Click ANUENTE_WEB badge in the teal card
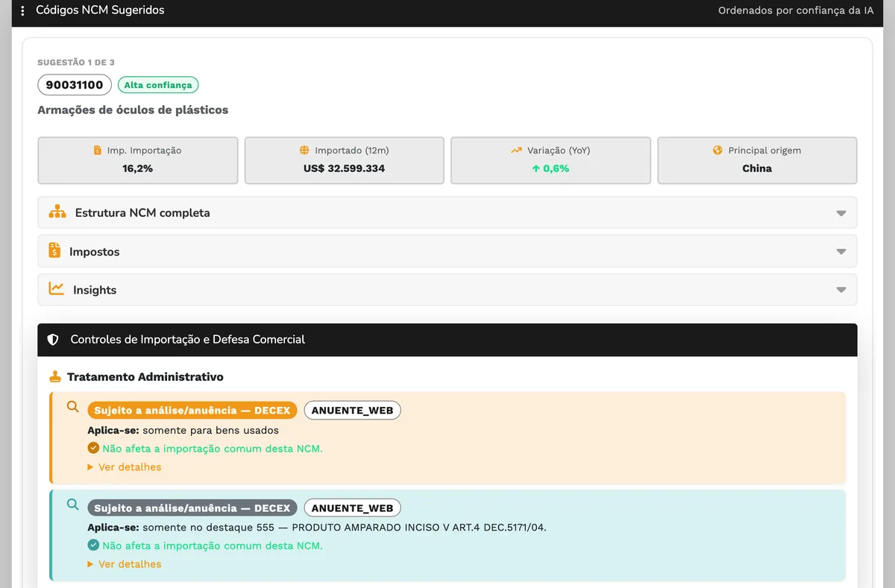Viewport: 895px width, 588px height. (352, 508)
